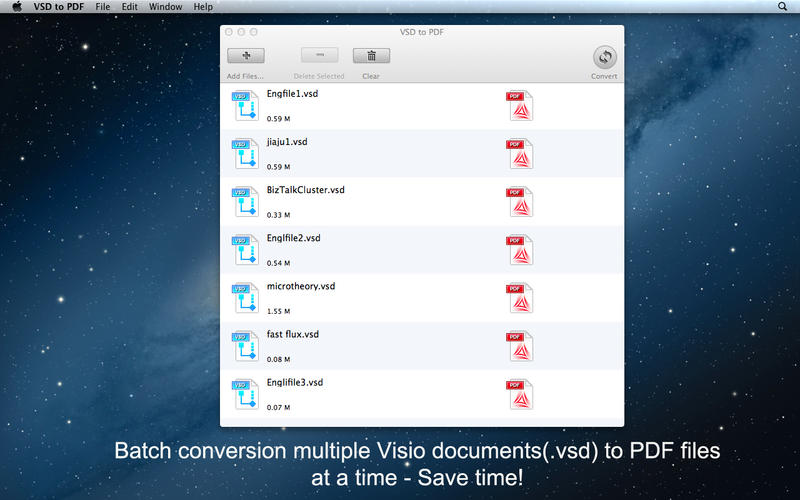Image resolution: width=800 pixels, height=500 pixels.
Task: Click the 0.33 M size value
Action: (x=278, y=215)
